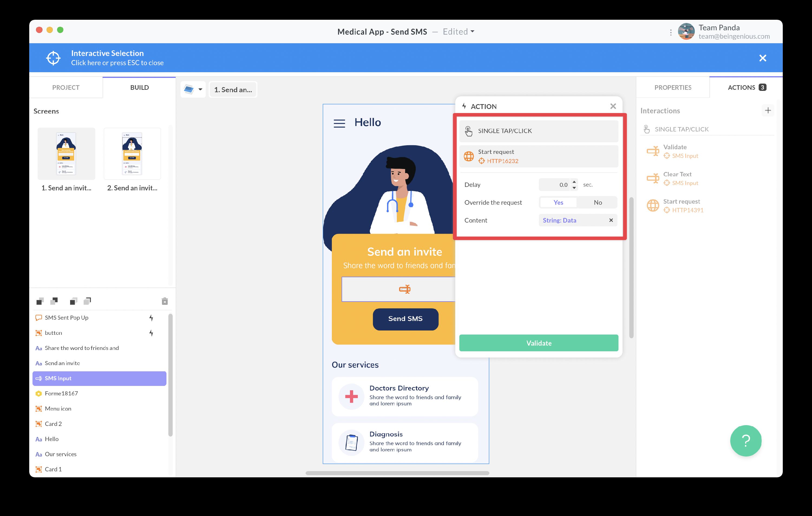Viewport: 812px width, 516px height.
Task: Open the SMS Sent Pop Up layer's lightning actions icon
Action: pos(151,317)
